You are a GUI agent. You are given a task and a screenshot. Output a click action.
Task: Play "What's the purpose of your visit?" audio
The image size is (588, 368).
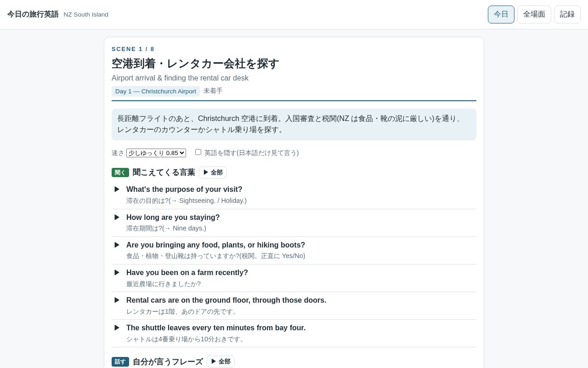point(117,189)
